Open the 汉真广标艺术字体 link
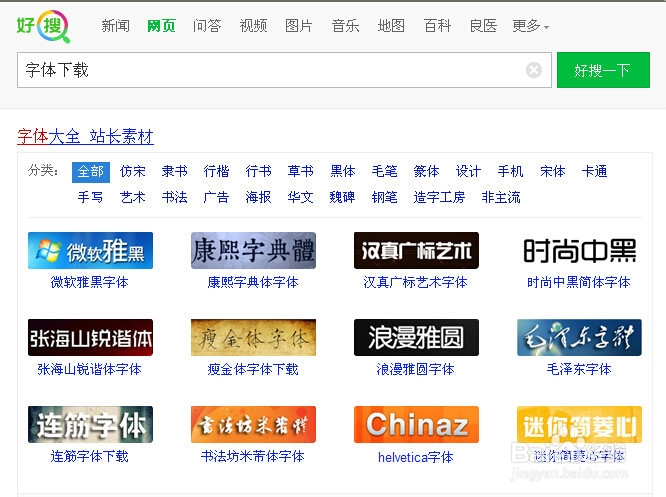 click(x=415, y=282)
